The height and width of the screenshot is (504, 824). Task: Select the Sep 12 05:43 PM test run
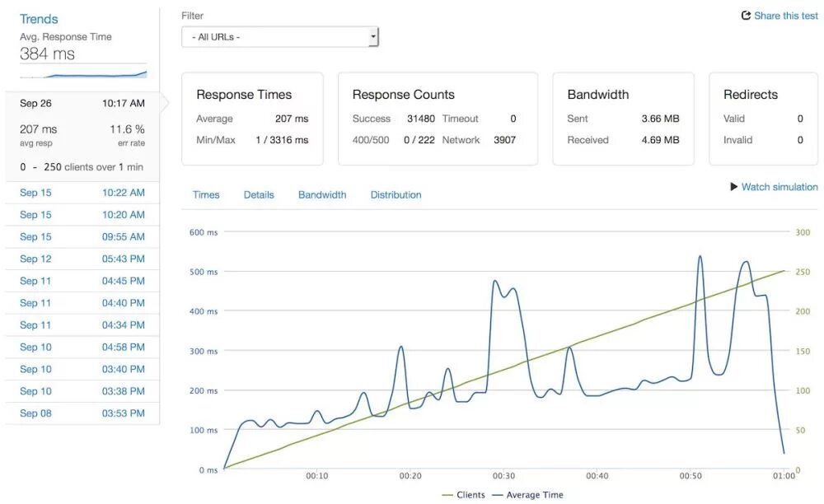[x=82, y=259]
